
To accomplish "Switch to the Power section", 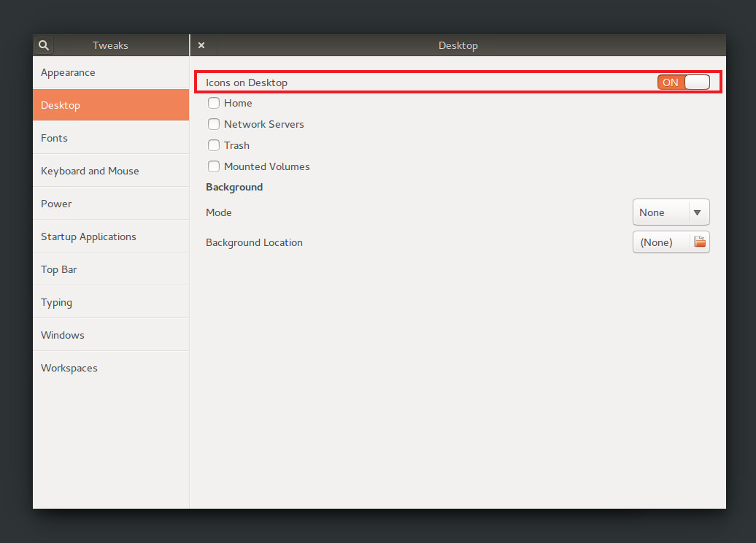I will click(x=111, y=204).
